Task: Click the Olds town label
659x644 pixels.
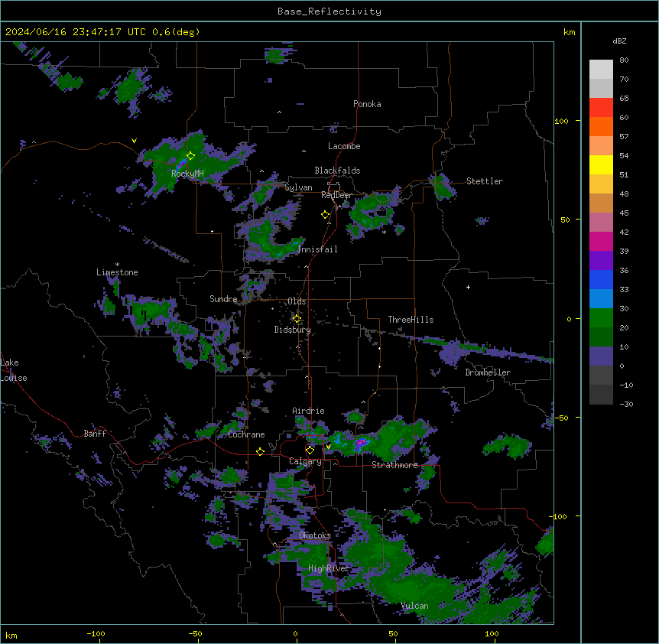Action: point(297,301)
